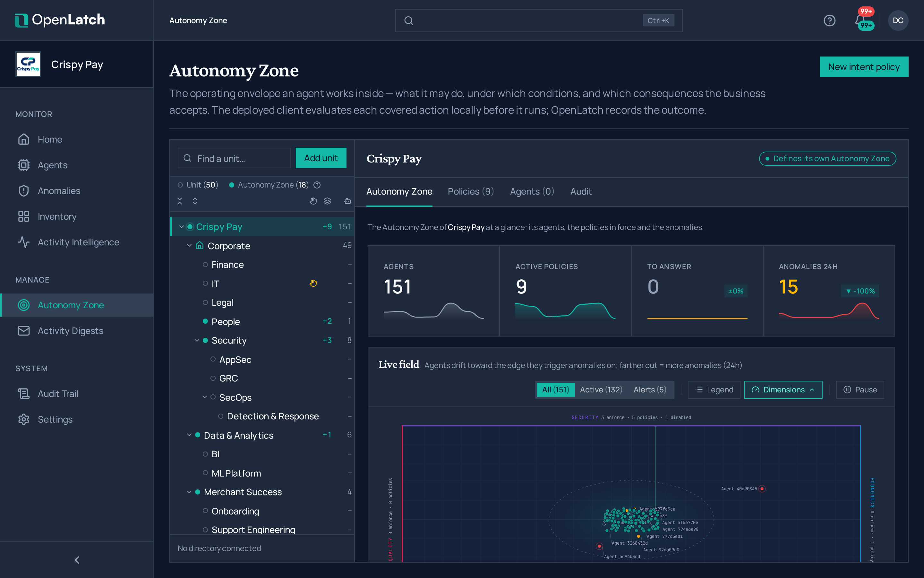Select the Autonomy Zone tab
Screen dimensions: 924x578
(399, 191)
